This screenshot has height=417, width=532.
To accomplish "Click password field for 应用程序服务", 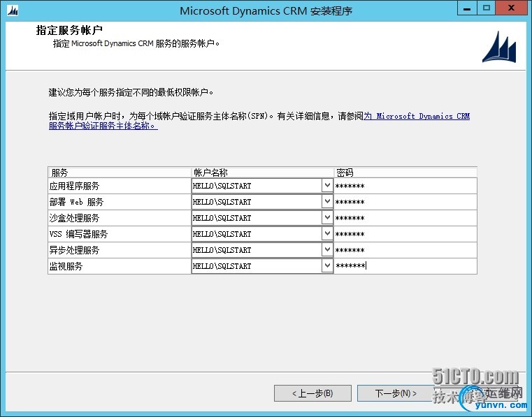I will tap(405, 186).
